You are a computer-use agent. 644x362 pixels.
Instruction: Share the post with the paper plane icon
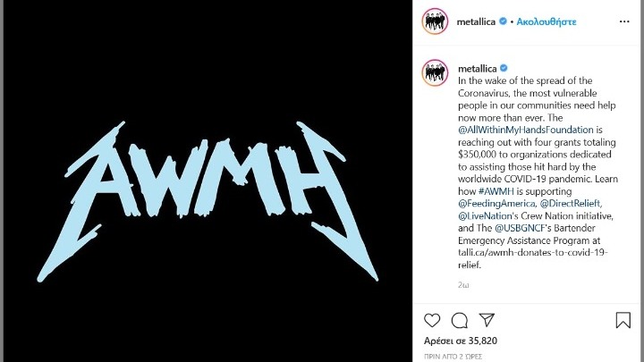487,320
